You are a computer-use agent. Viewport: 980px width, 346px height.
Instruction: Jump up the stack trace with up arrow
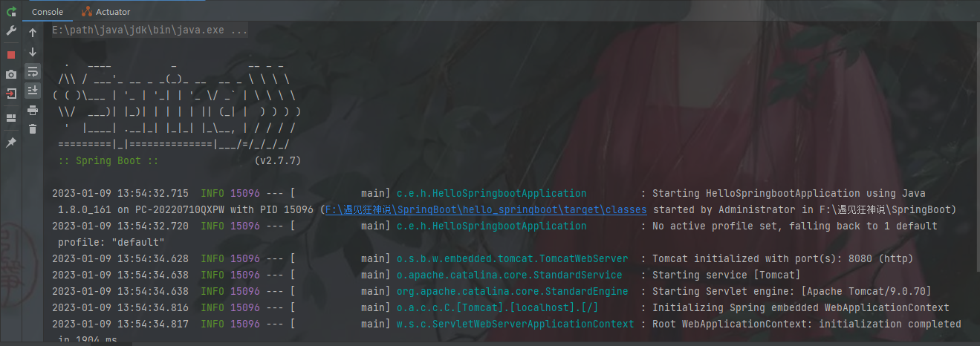point(33,33)
